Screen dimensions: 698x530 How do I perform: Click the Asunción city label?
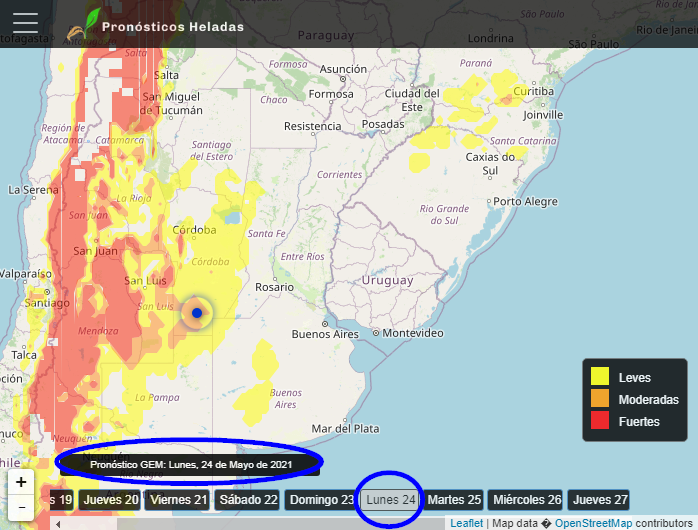(343, 69)
